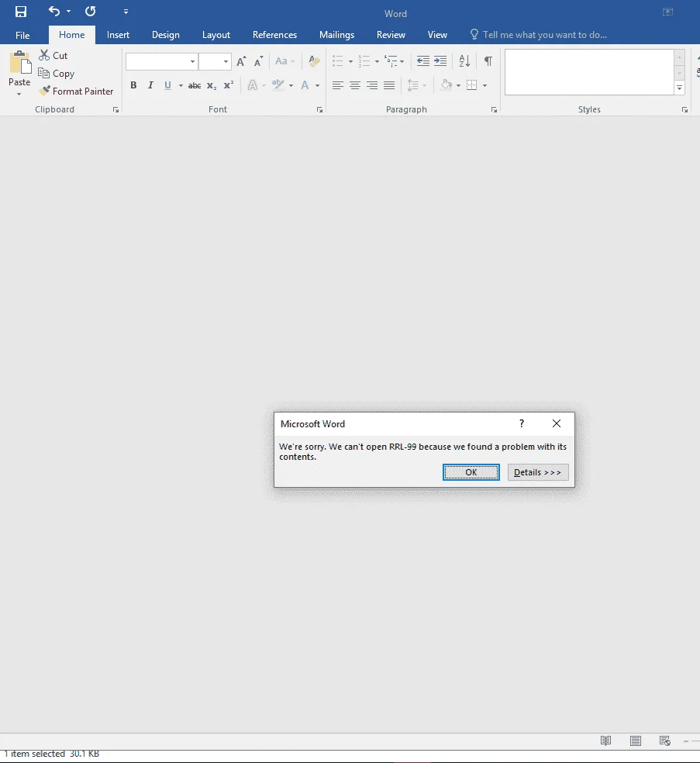Click Line and Paragraph Spacing icon
This screenshot has width=700, height=763.
[x=413, y=85]
